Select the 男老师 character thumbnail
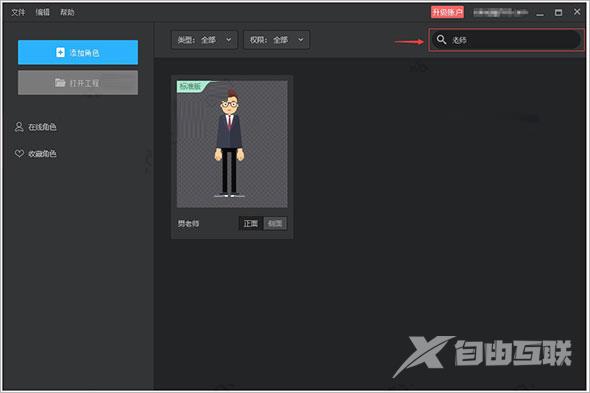Screen dimensions: 590x393 point(232,144)
